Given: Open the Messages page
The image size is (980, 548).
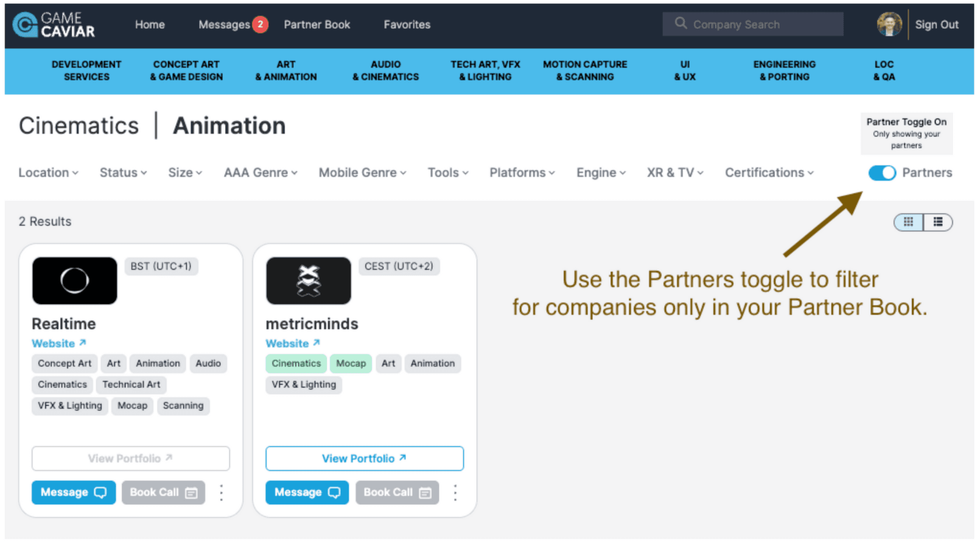Looking at the screenshot, I should [224, 25].
